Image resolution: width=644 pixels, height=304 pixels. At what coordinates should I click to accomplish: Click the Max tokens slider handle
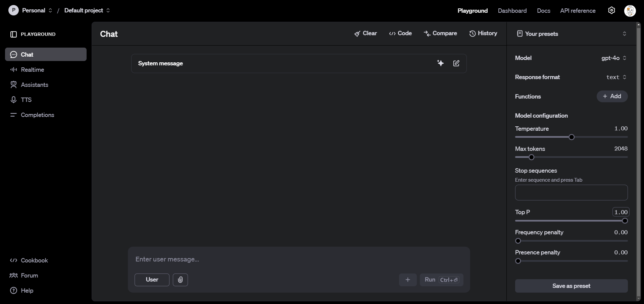click(x=531, y=157)
